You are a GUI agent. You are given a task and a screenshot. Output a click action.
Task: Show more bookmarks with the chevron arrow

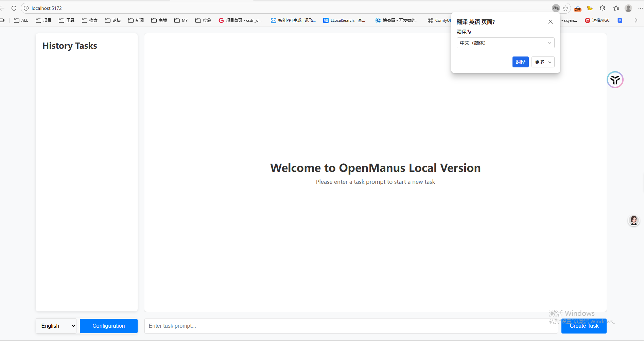tap(636, 20)
